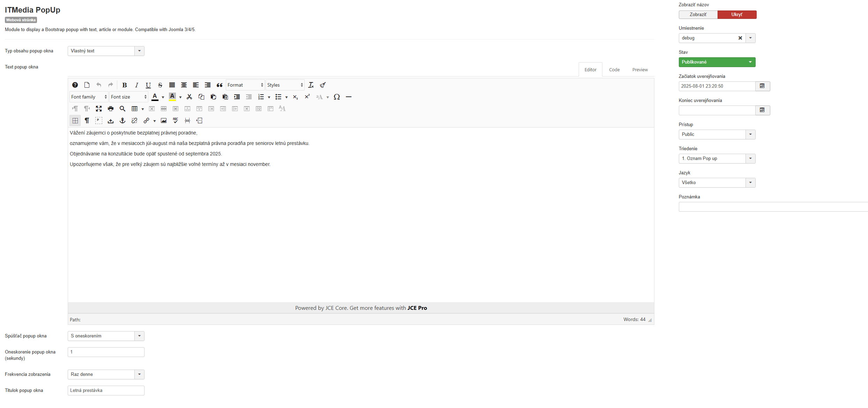The width and height of the screenshot is (868, 408).
Task: Select Zobraziť to show the title
Action: [x=698, y=15]
